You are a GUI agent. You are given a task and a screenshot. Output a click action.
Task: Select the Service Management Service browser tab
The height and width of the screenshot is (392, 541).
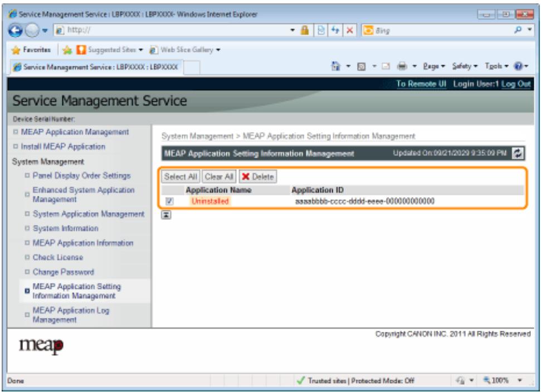click(x=96, y=67)
